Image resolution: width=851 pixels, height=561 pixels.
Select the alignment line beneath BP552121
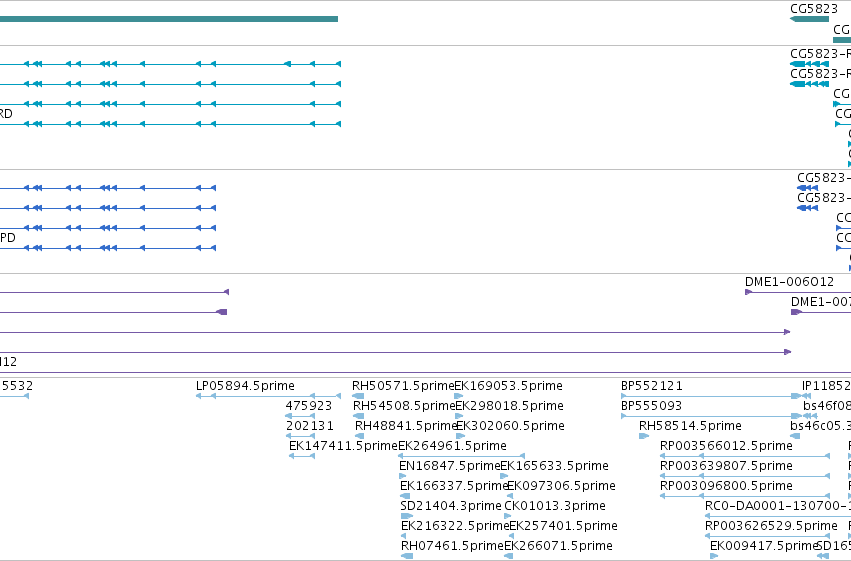[x=710, y=396]
